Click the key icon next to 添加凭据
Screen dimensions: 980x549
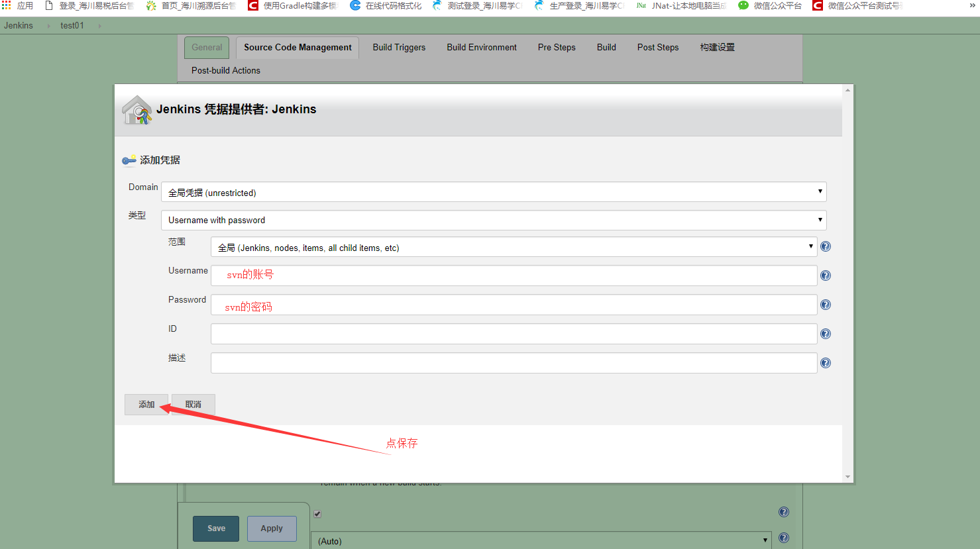point(129,160)
